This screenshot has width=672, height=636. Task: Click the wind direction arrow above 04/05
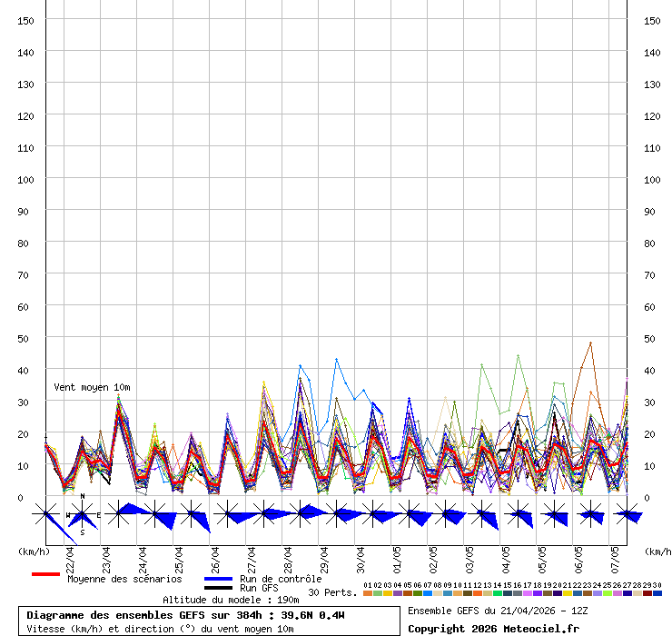(x=519, y=515)
